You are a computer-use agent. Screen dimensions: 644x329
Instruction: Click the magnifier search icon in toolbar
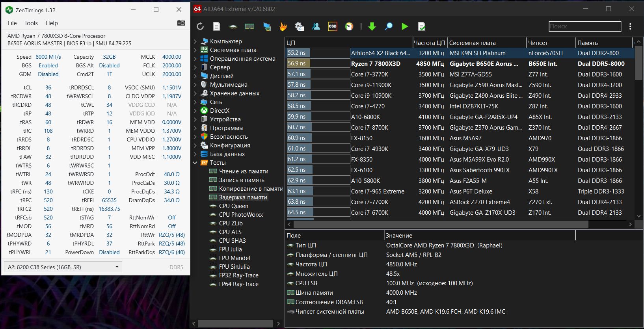point(389,26)
